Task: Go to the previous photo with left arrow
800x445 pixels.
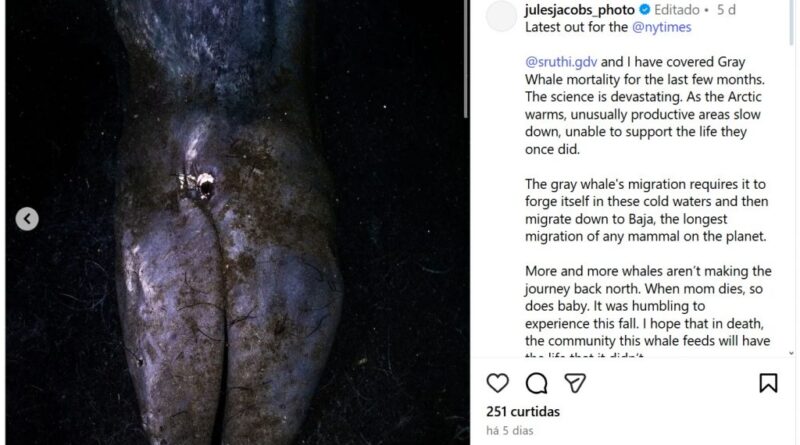Action: 27,219
